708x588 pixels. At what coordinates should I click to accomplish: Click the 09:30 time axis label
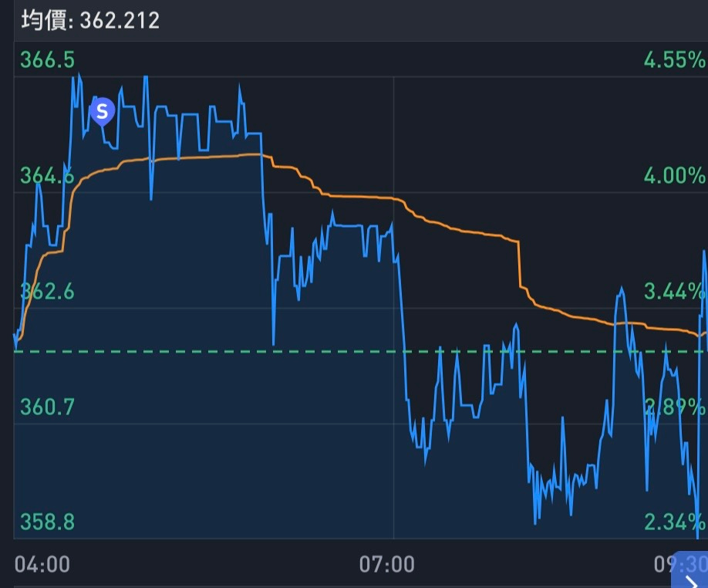tap(680, 563)
